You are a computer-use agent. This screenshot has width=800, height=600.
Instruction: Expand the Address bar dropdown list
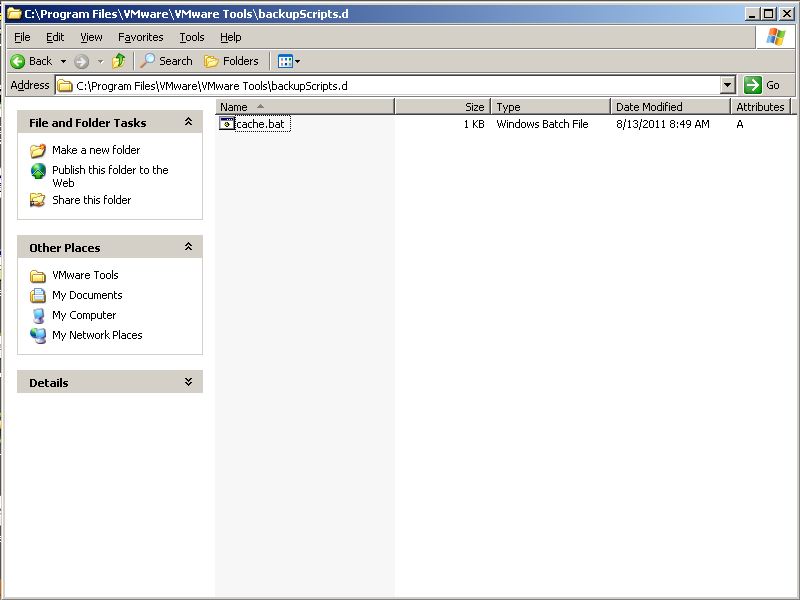(728, 85)
